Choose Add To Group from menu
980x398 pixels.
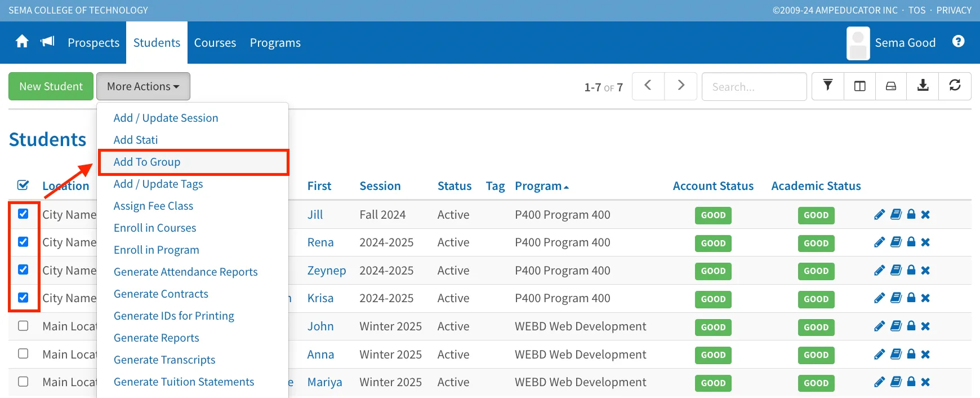point(193,162)
